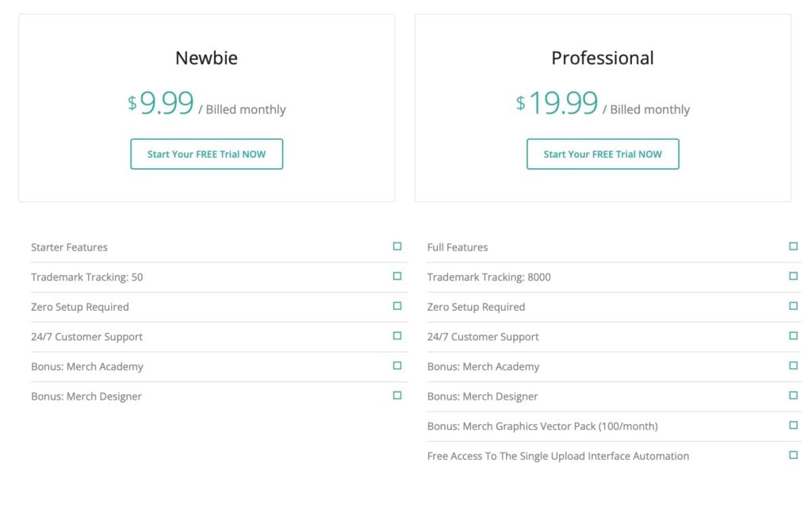Select the Professional plan's 24/7 Customer Support square icon
The width and height of the screenshot is (812, 513).
point(793,336)
